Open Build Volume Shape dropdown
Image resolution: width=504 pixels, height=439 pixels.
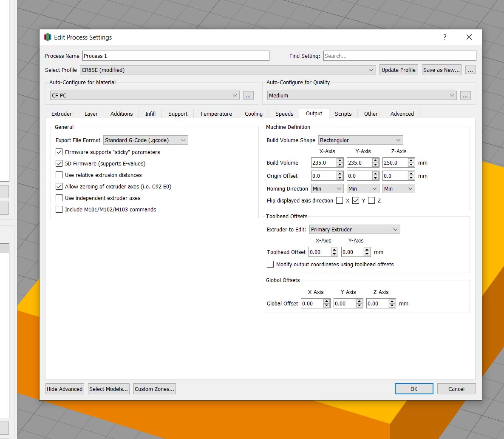click(x=360, y=140)
